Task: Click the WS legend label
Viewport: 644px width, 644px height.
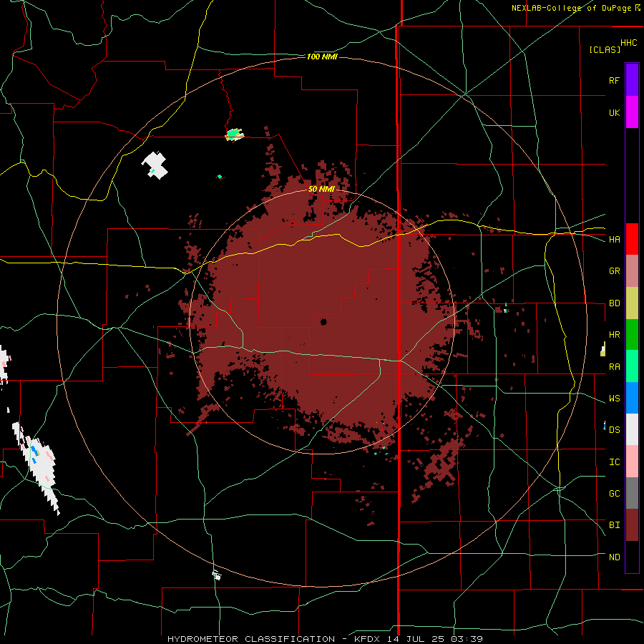Action: pyautogui.click(x=614, y=398)
